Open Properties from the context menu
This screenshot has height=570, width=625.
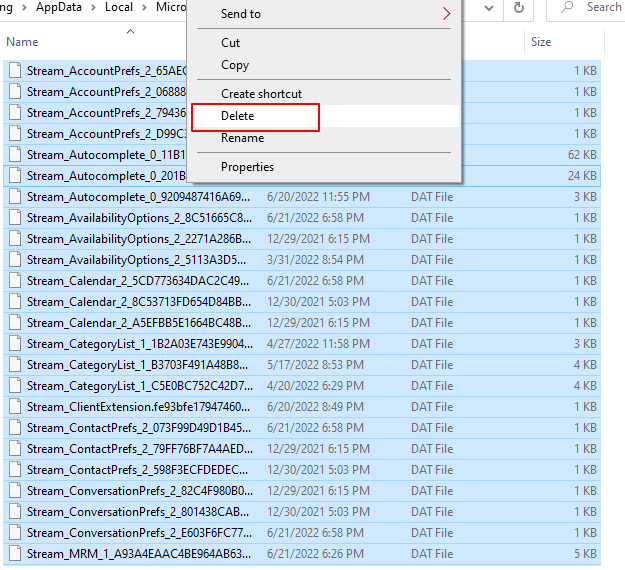pos(247,167)
